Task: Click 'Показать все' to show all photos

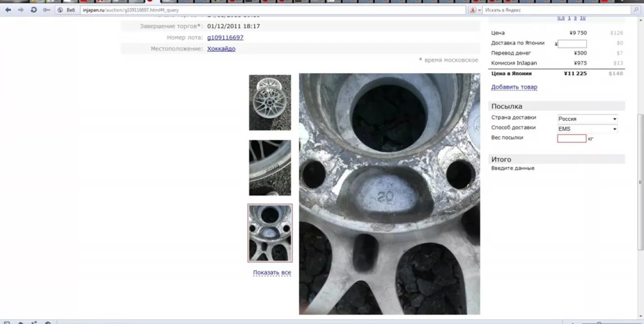Action: point(272,273)
